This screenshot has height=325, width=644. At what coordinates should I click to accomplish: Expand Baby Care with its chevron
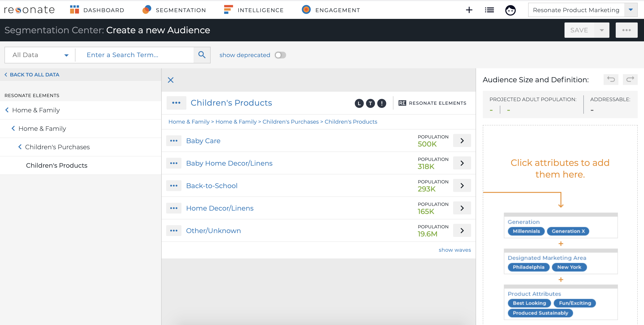(462, 141)
